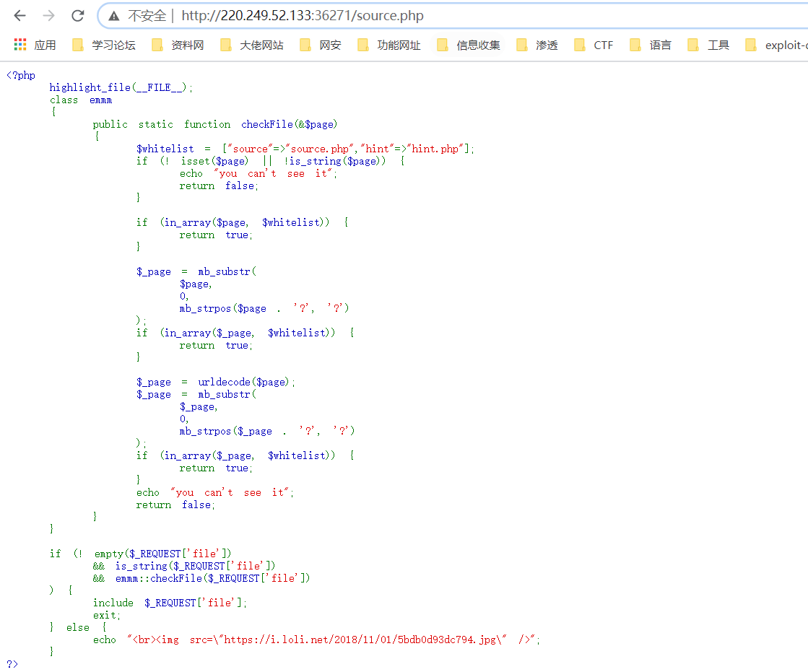Click the $whitelist array definition line
The image size is (808, 672).
pos(305,149)
